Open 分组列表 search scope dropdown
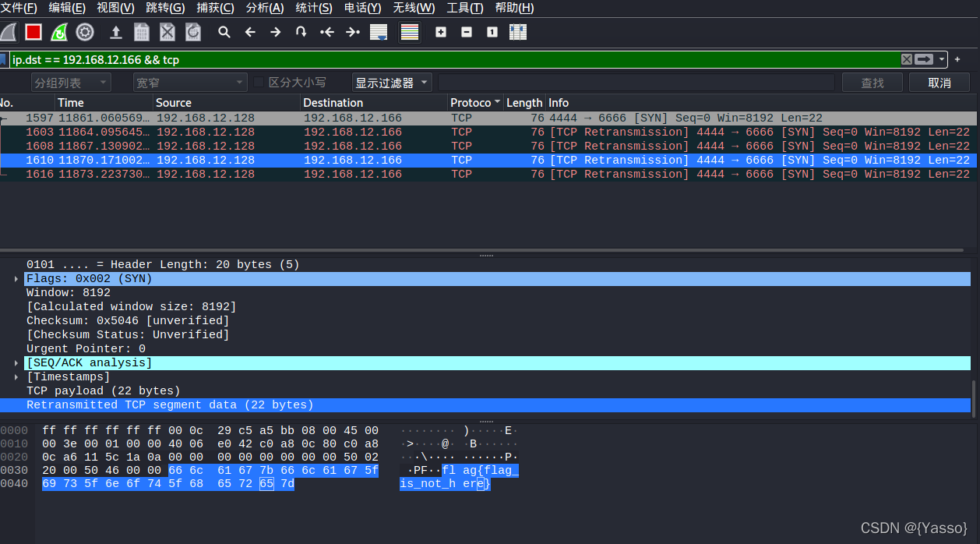This screenshot has width=980, height=544. pyautogui.click(x=71, y=83)
